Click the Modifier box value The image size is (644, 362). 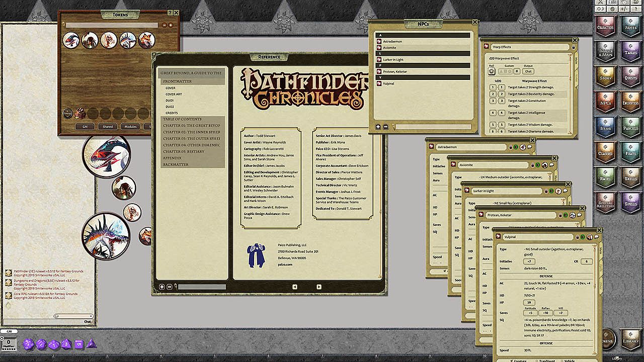(9, 342)
